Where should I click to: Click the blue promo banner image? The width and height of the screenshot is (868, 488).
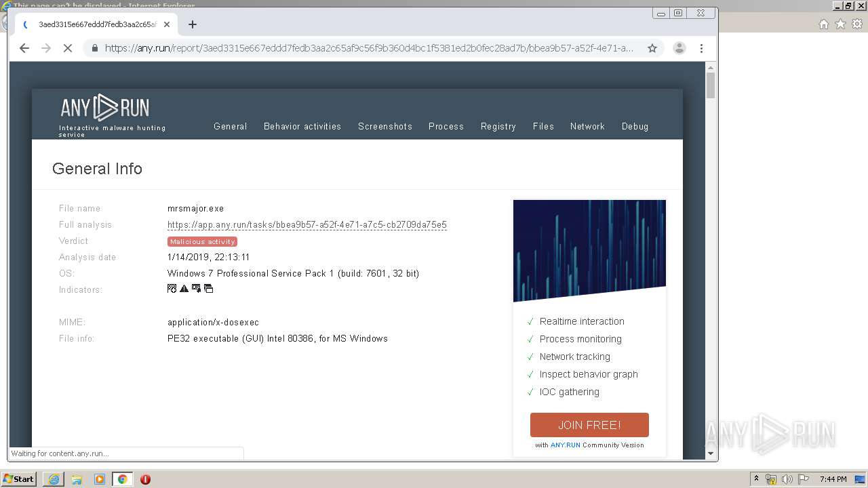pos(589,251)
